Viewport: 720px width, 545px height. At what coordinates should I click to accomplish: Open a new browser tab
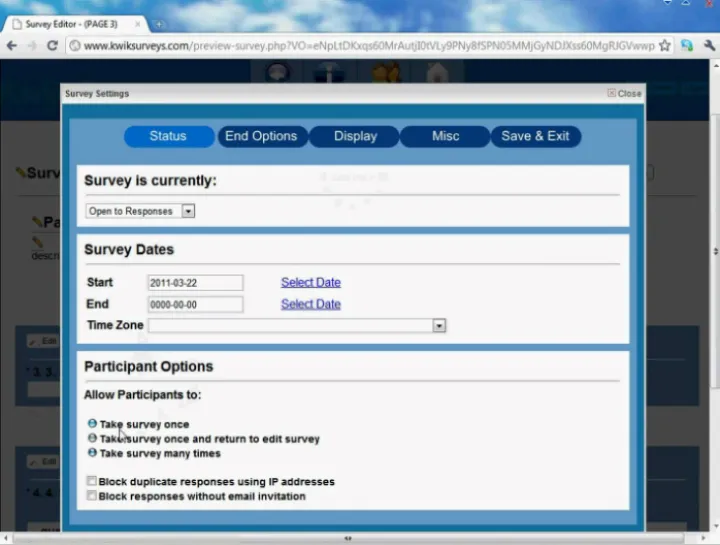(x=160, y=23)
